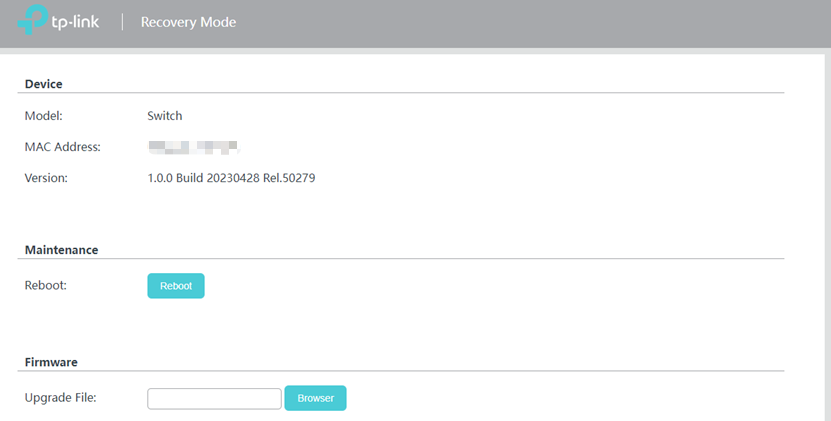Click the Recovery Mode header title

click(x=188, y=22)
